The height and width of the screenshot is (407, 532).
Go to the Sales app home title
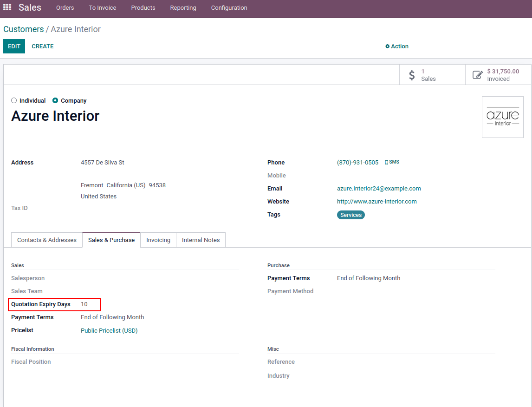[x=30, y=7]
